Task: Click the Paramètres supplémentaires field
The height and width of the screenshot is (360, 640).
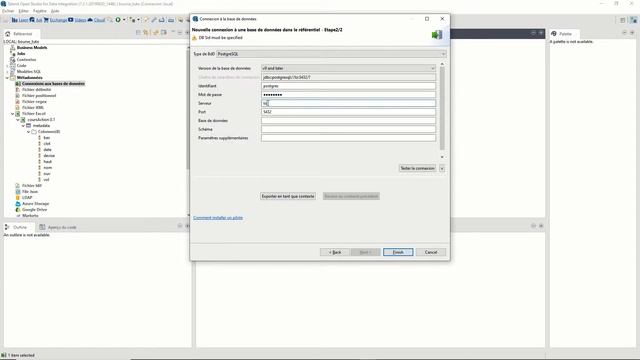Action: click(348, 138)
